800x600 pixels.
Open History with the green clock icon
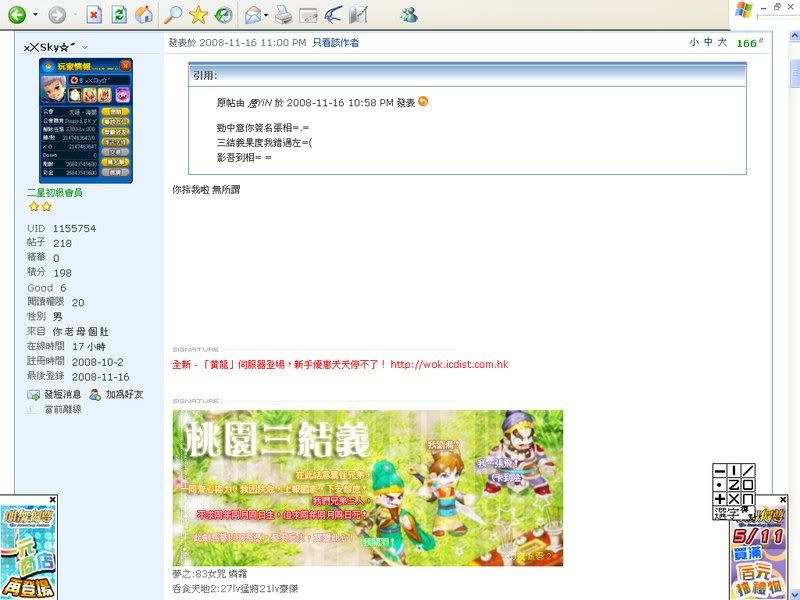point(223,15)
